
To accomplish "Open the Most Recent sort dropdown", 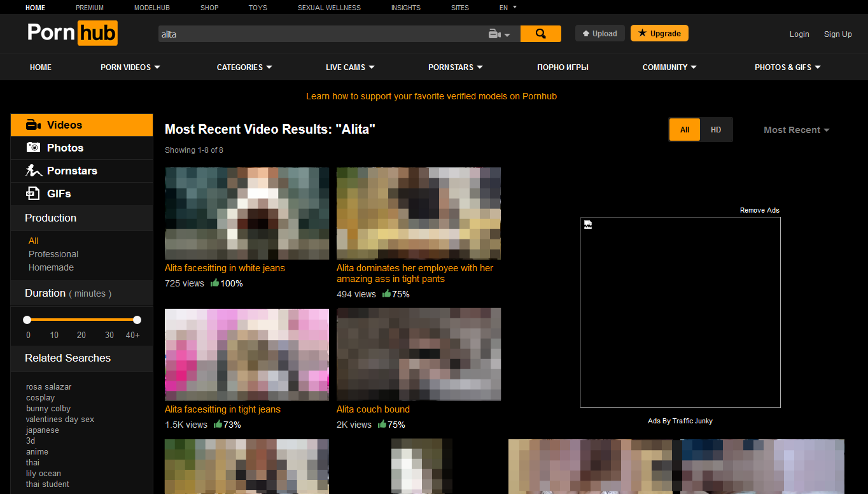I will tap(796, 130).
